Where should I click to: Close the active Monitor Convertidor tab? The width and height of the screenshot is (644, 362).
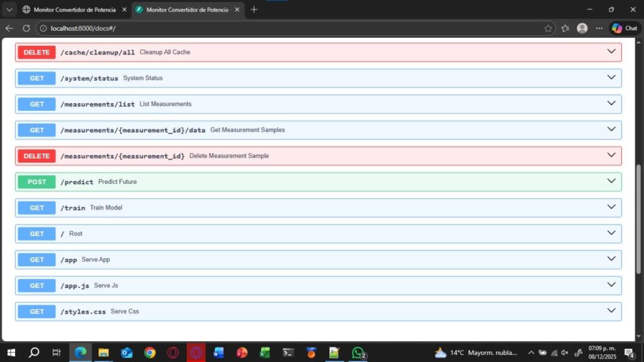pyautogui.click(x=237, y=9)
